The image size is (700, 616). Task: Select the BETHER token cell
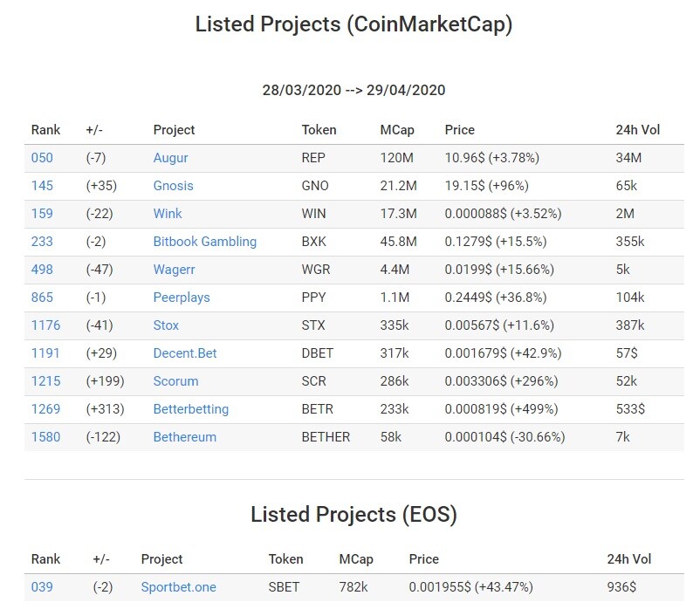click(326, 437)
